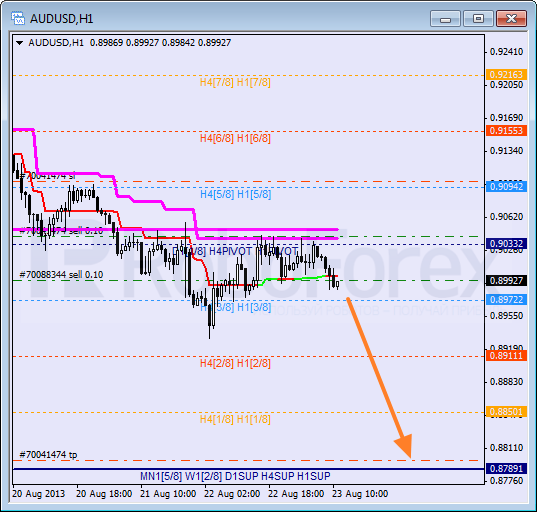Click the orange arrow head
Viewport: 537px width, 512px height.
tap(404, 446)
